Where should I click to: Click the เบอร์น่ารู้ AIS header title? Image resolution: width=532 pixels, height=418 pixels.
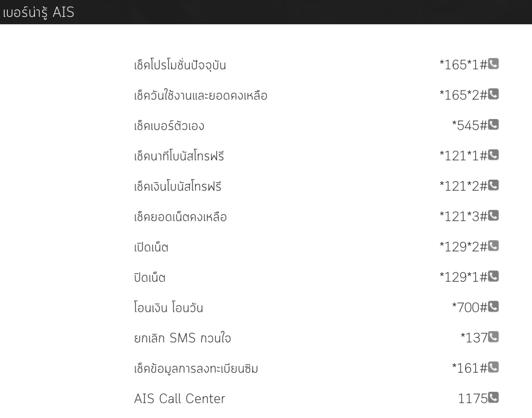(x=38, y=12)
